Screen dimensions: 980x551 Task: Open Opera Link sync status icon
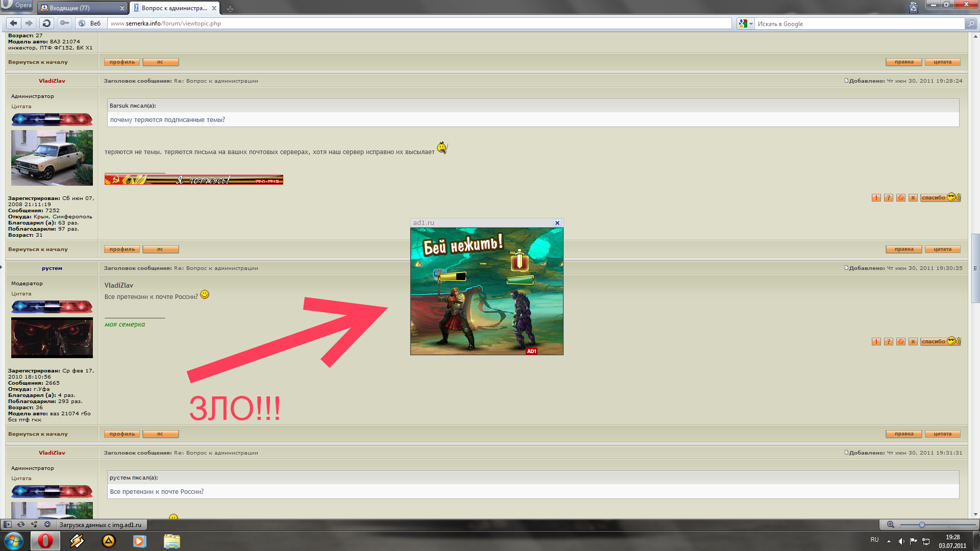pyautogui.click(x=21, y=524)
